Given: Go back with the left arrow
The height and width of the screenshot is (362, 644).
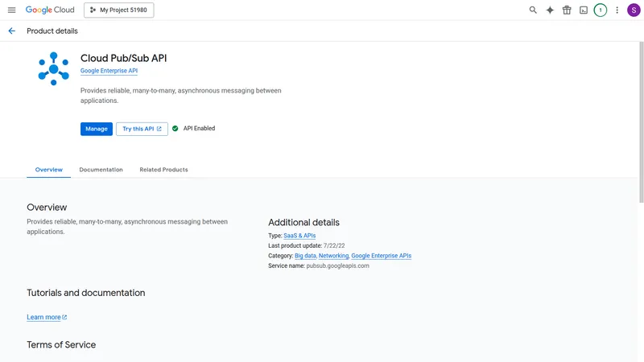Looking at the screenshot, I should [11, 31].
